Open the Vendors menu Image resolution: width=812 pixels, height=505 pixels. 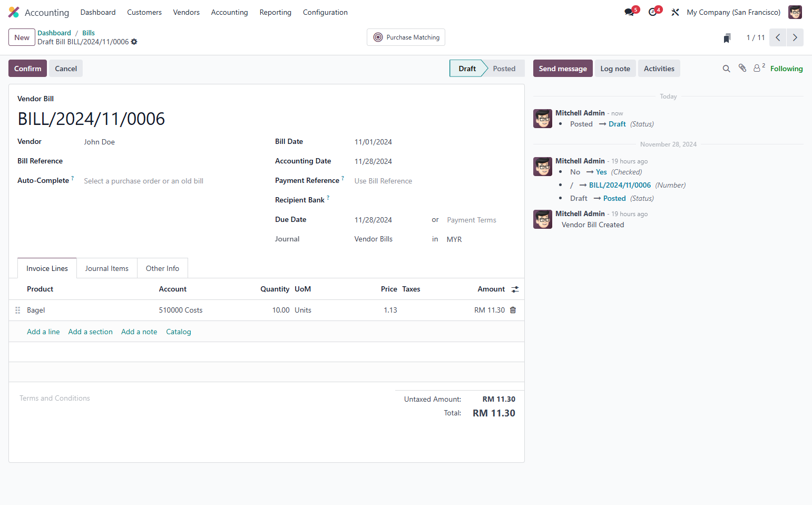pos(187,12)
